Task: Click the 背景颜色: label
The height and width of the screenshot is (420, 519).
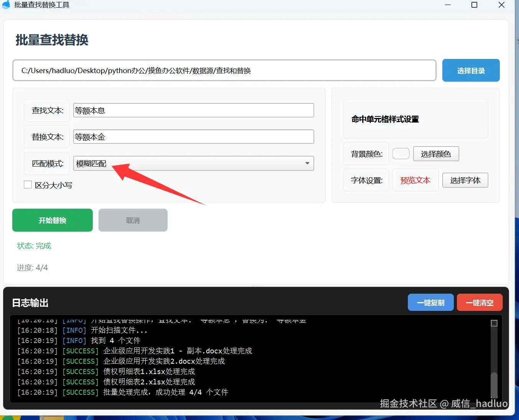Action: (367, 154)
